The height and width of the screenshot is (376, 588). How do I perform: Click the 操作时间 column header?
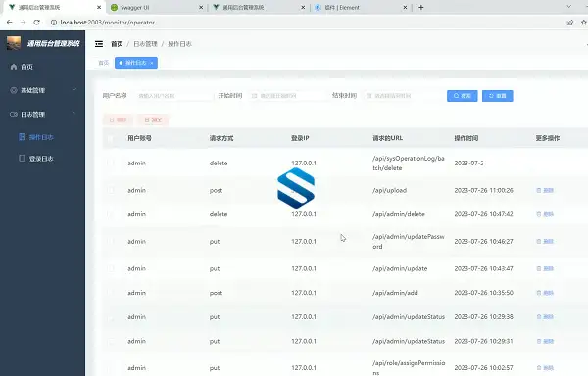pyautogui.click(x=466, y=138)
